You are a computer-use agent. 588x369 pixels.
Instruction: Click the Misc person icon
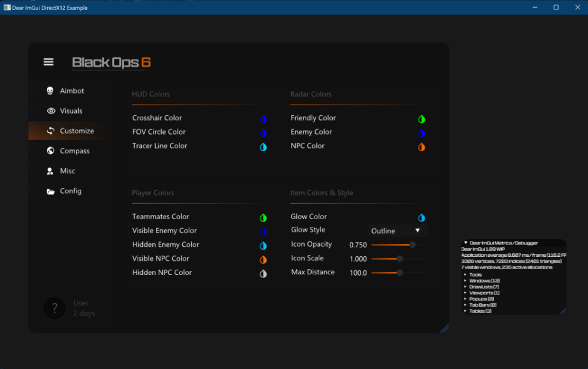[x=51, y=171]
